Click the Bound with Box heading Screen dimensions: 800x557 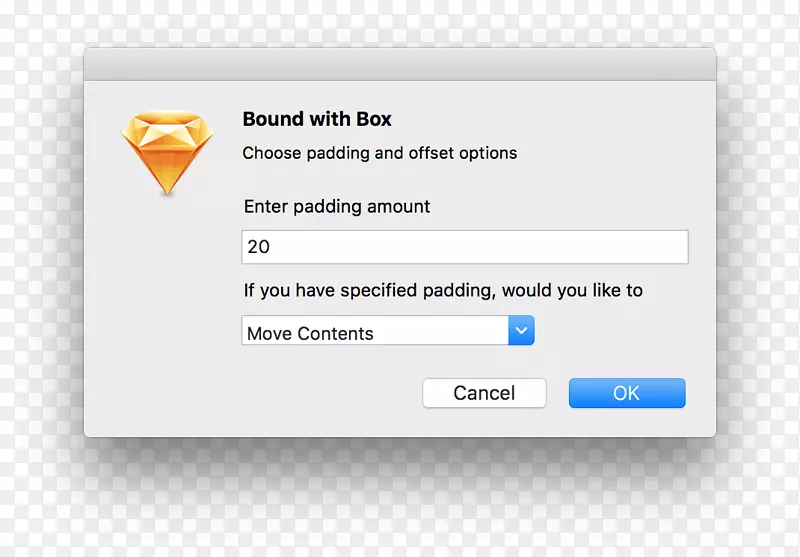317,119
